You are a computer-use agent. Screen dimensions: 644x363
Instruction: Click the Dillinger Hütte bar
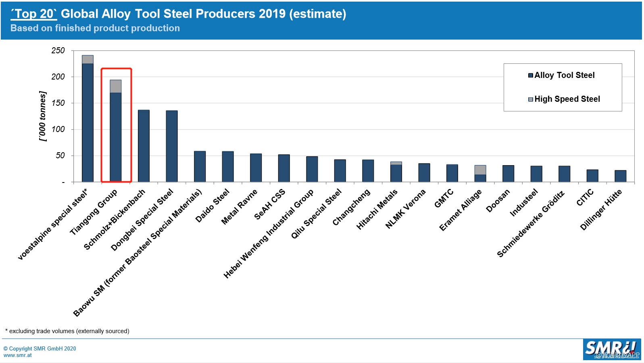pos(620,176)
